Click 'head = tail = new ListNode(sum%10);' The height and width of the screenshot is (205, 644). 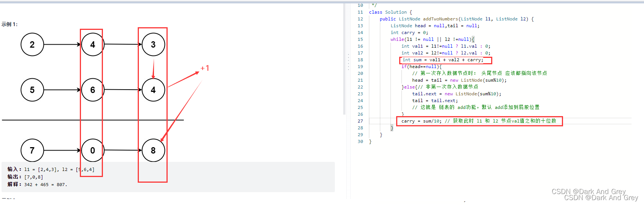tap(459, 80)
